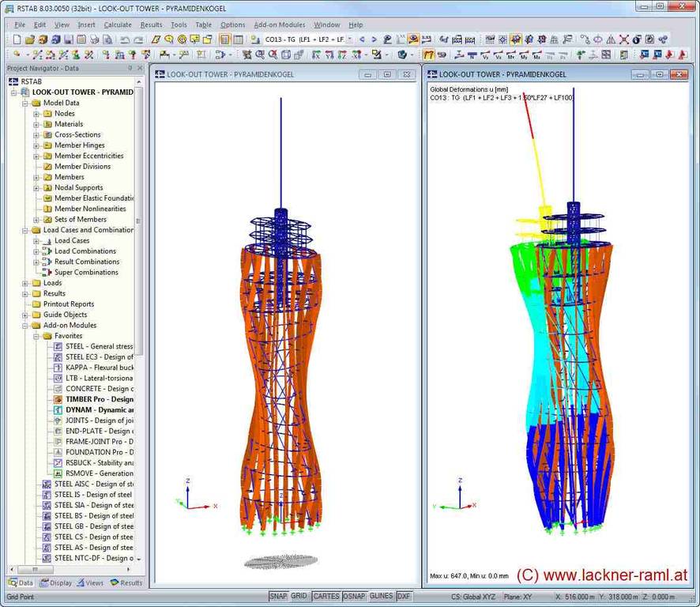The height and width of the screenshot is (607, 700).
Task: Open the File menu
Action: pyautogui.click(x=20, y=25)
